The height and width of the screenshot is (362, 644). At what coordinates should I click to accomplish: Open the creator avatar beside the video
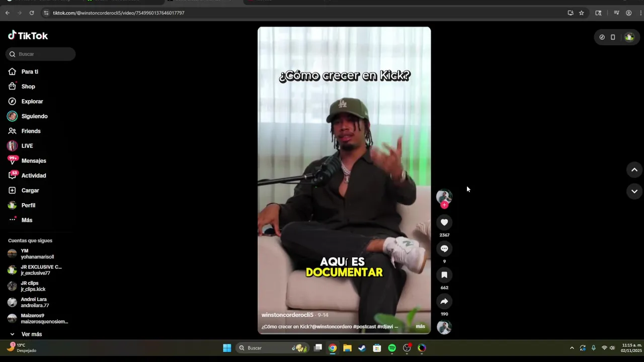444,197
